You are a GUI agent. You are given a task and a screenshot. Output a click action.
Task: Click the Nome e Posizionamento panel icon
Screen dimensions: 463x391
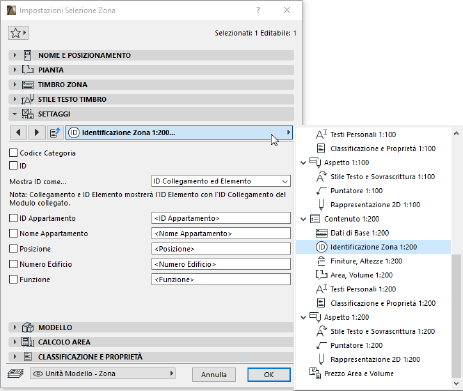coord(28,55)
